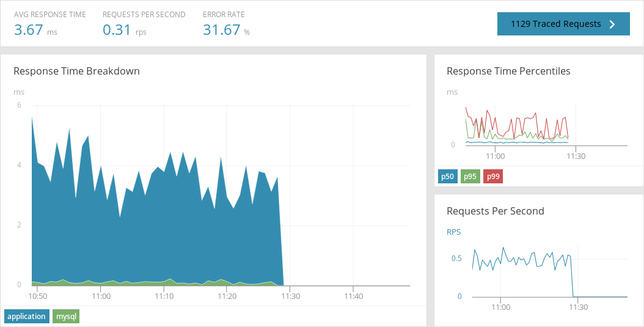
Task: Click the 11:40 tick on breakdown chart
Action: click(x=353, y=296)
